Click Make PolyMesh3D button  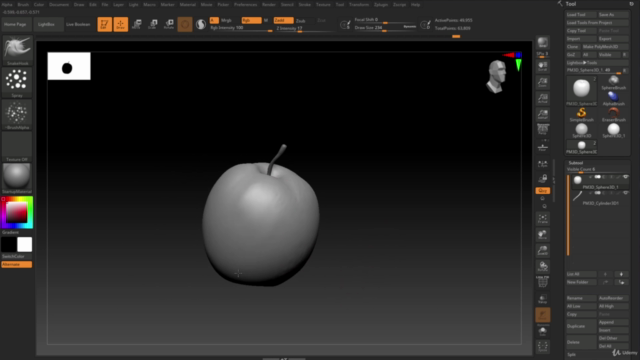point(605,47)
